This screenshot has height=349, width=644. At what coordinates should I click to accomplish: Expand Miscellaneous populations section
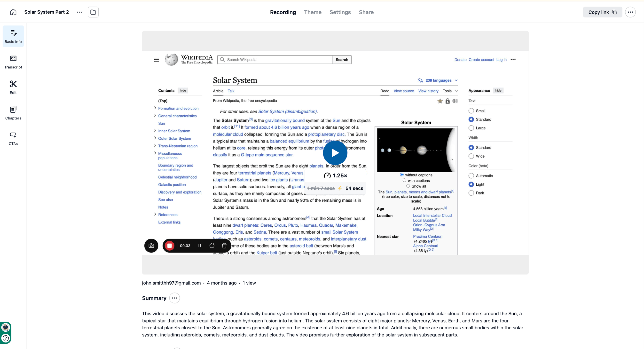coord(155,153)
